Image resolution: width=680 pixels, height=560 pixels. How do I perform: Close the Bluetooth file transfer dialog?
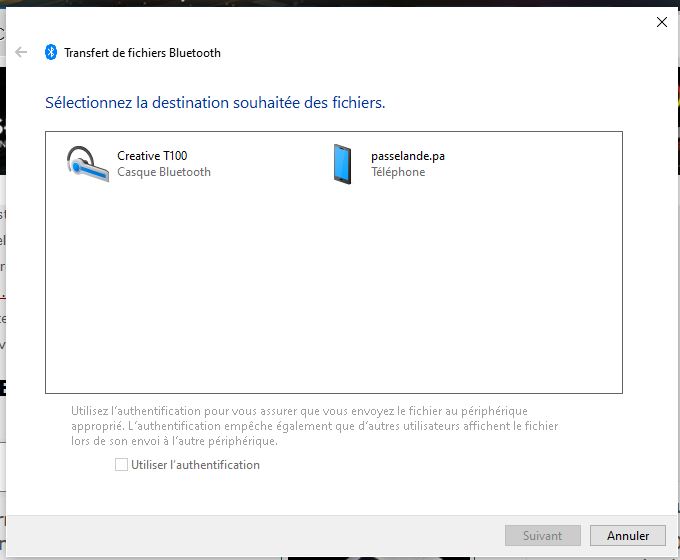click(x=661, y=22)
